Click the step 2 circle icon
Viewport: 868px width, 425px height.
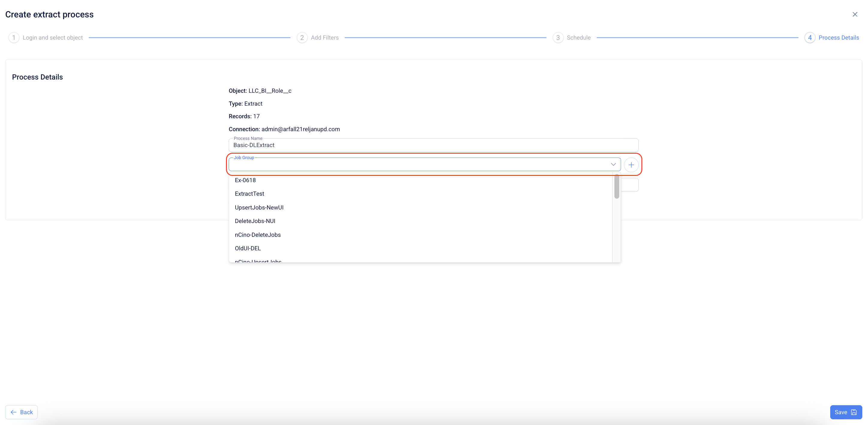(x=302, y=38)
